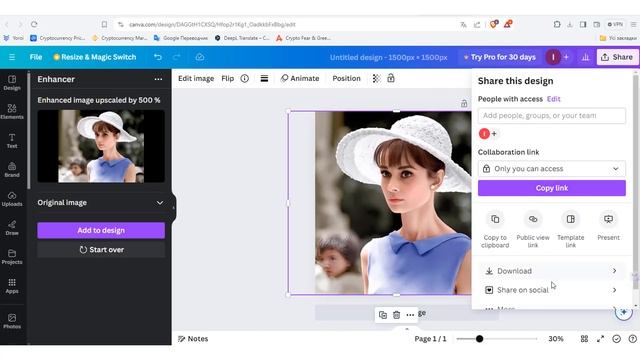Open DeepL Translate bookmark

[x=242, y=38]
